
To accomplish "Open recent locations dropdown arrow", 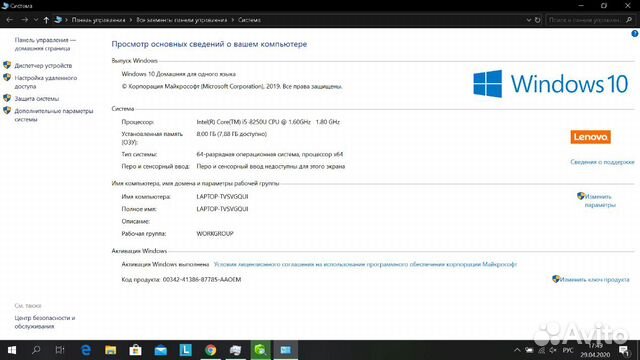I will pyautogui.click(x=36, y=20).
